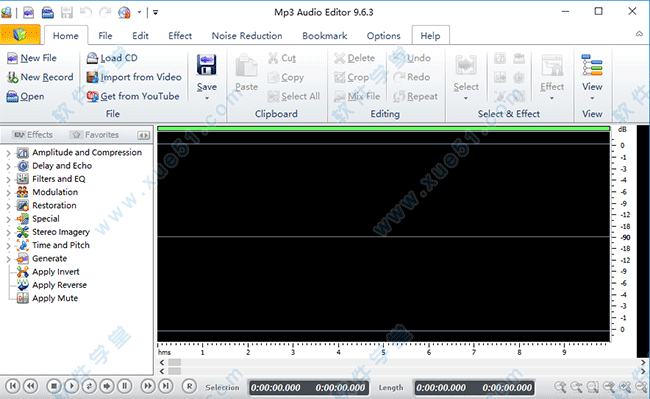Click the waveform display area
The width and height of the screenshot is (650, 399).
[x=383, y=237]
